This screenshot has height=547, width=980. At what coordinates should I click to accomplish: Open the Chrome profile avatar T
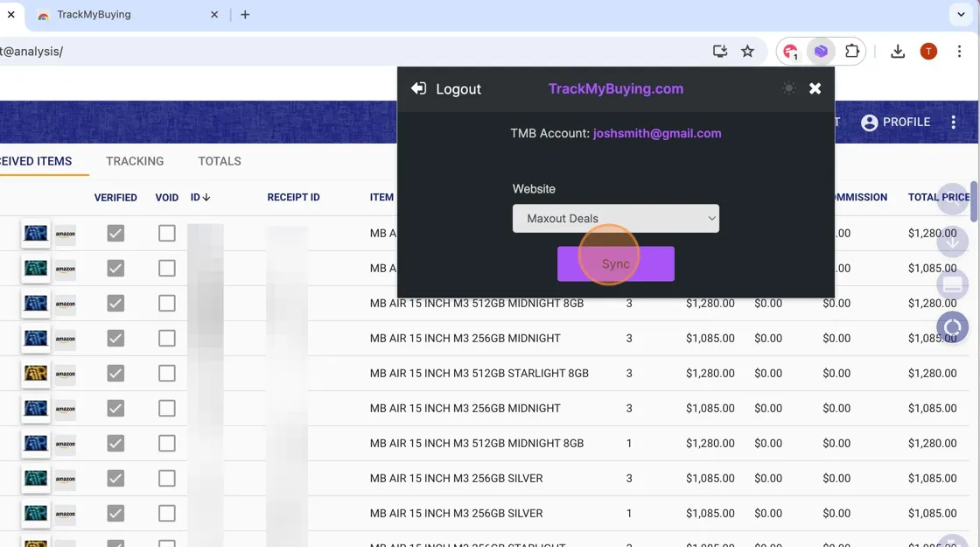[928, 52]
